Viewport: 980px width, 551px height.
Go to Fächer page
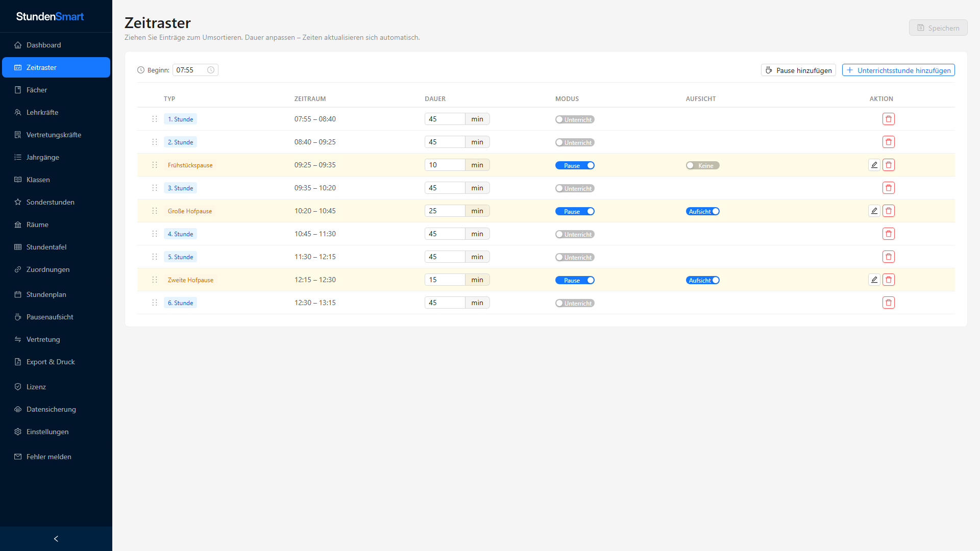coord(56,90)
